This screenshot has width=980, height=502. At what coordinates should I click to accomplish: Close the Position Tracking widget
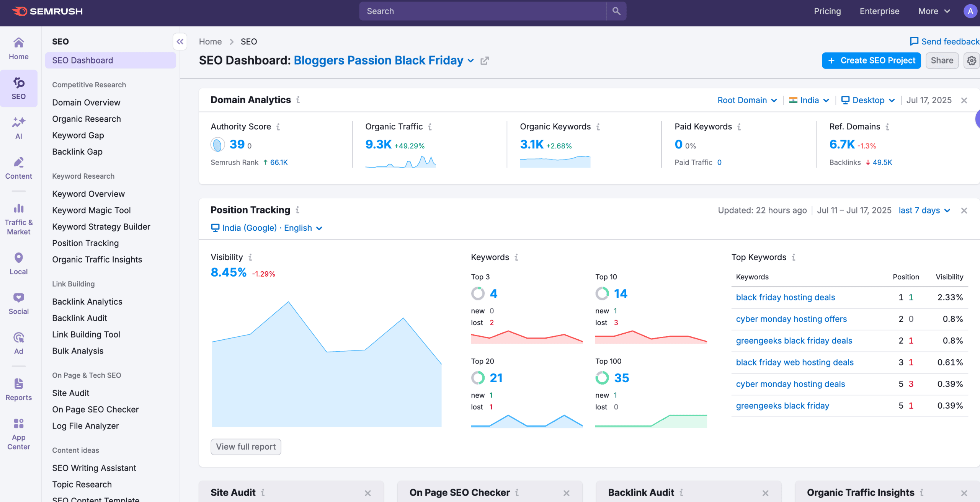[964, 210]
